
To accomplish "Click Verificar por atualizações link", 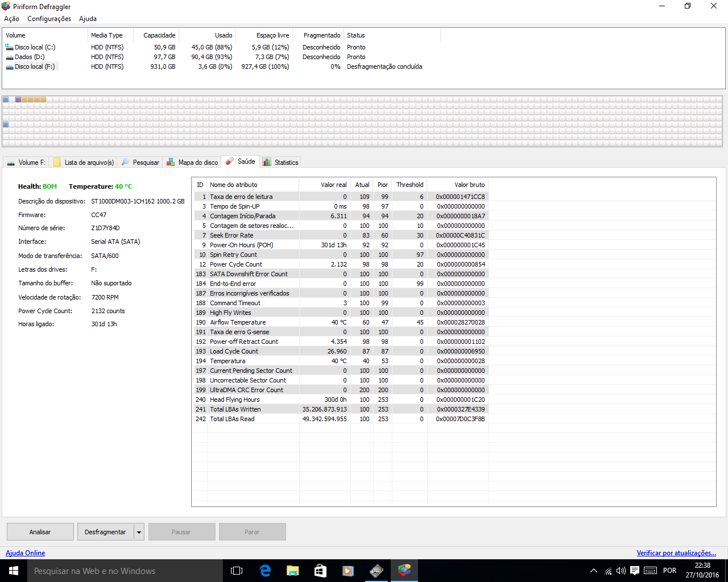I will pyautogui.click(x=676, y=553).
